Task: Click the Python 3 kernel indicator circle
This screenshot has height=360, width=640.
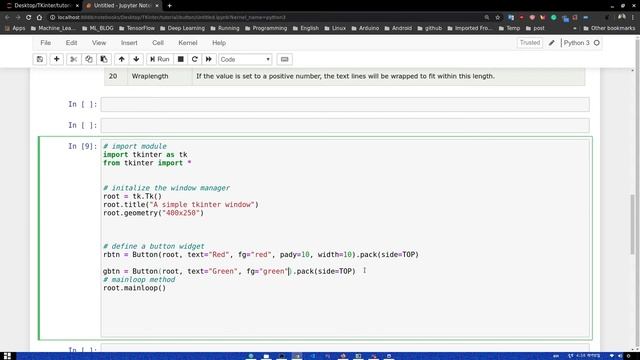Action: point(597,43)
